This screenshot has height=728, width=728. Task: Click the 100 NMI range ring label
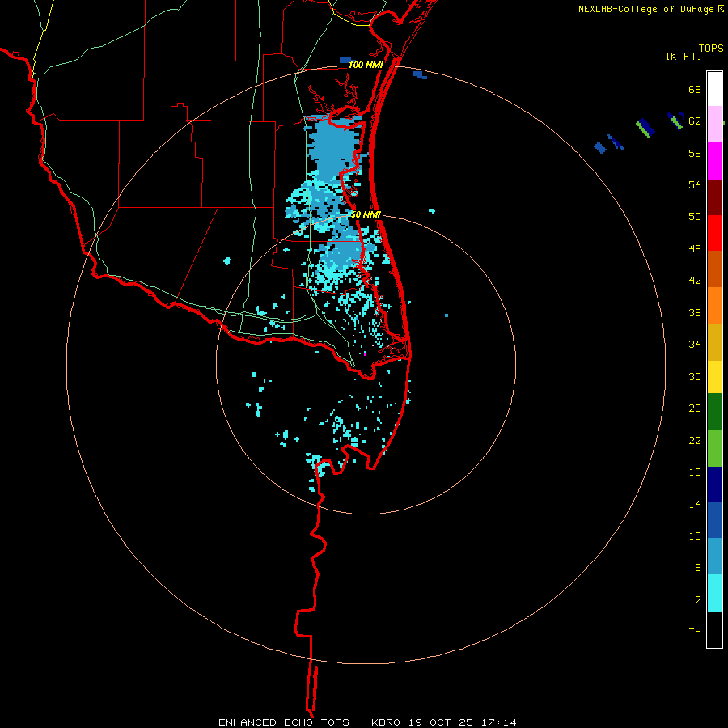click(x=366, y=65)
